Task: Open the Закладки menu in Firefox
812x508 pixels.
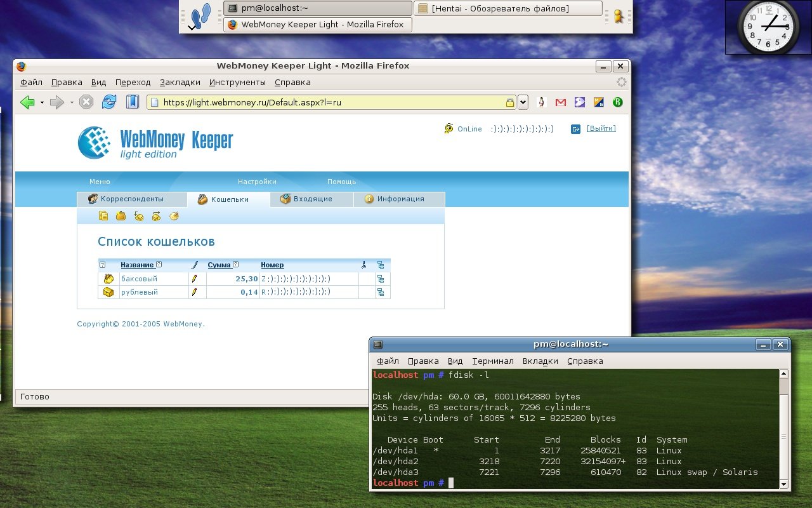Action: (x=180, y=83)
